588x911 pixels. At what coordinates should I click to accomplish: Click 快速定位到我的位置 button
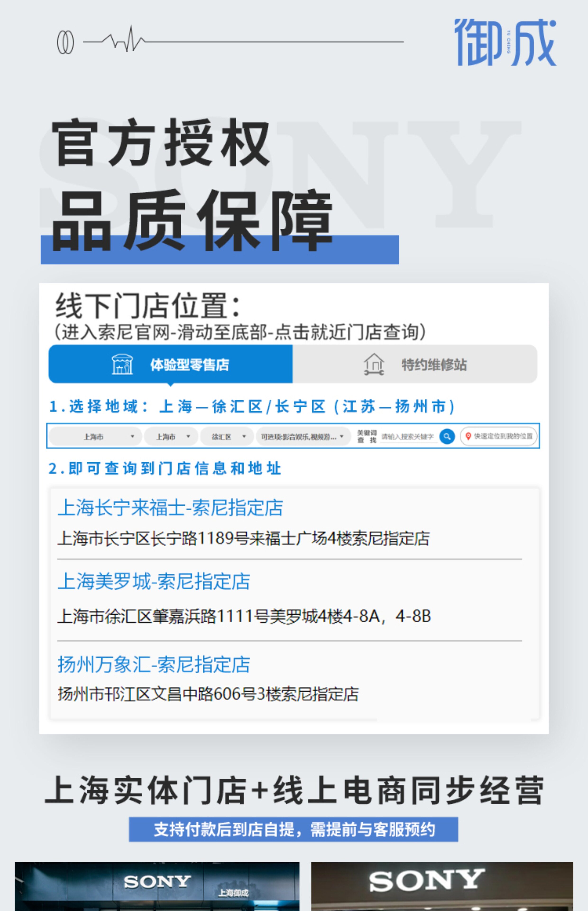pyautogui.click(x=499, y=436)
